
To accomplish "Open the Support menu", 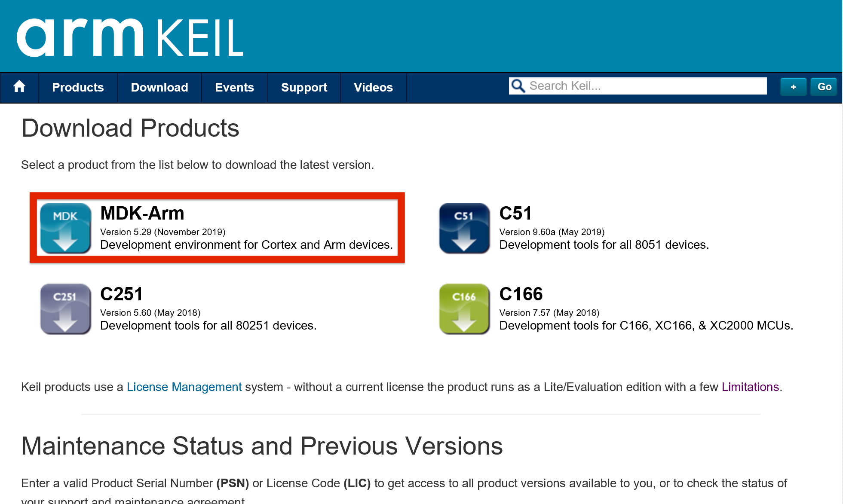I will (304, 87).
